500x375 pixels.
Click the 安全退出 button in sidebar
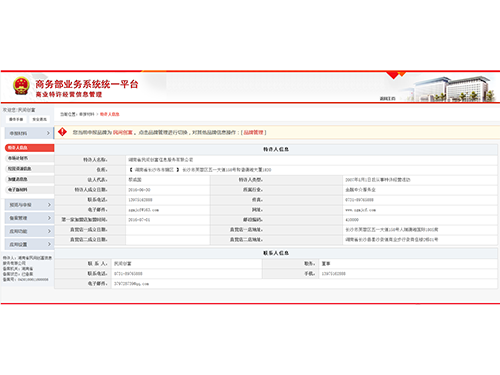(39, 119)
